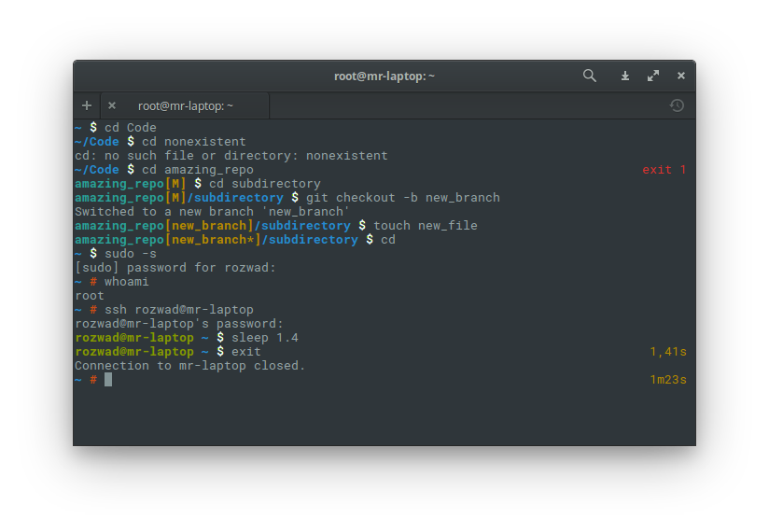Toggle fullscreen with the expand arrows icon
The width and height of the screenshot is (769, 532).
[652, 76]
